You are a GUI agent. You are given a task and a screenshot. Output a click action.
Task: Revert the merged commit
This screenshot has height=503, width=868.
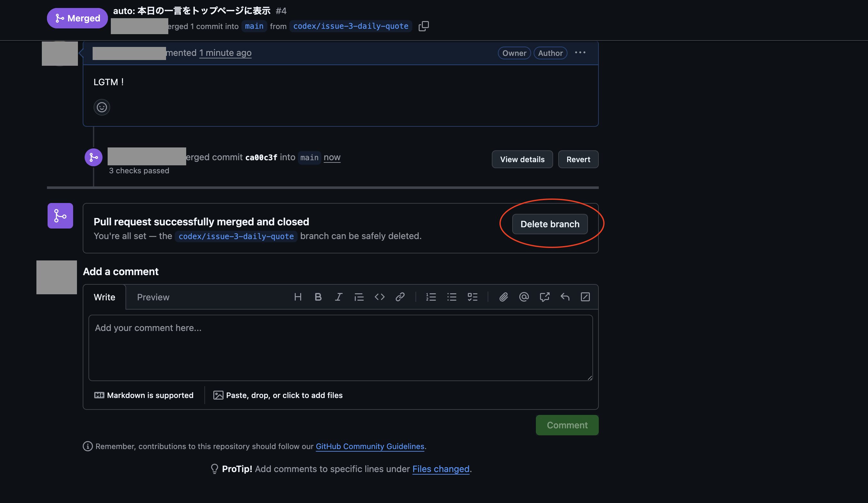coord(578,159)
